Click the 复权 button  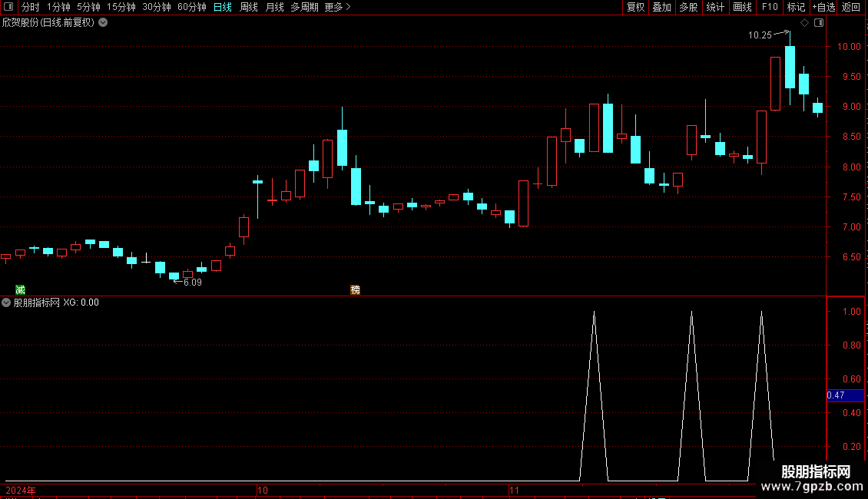635,7
